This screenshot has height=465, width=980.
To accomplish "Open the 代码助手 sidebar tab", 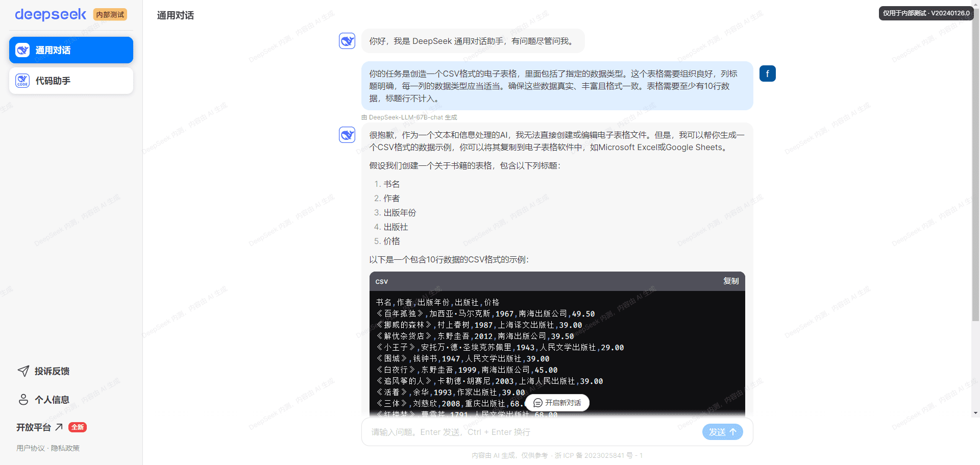I will point(71,81).
